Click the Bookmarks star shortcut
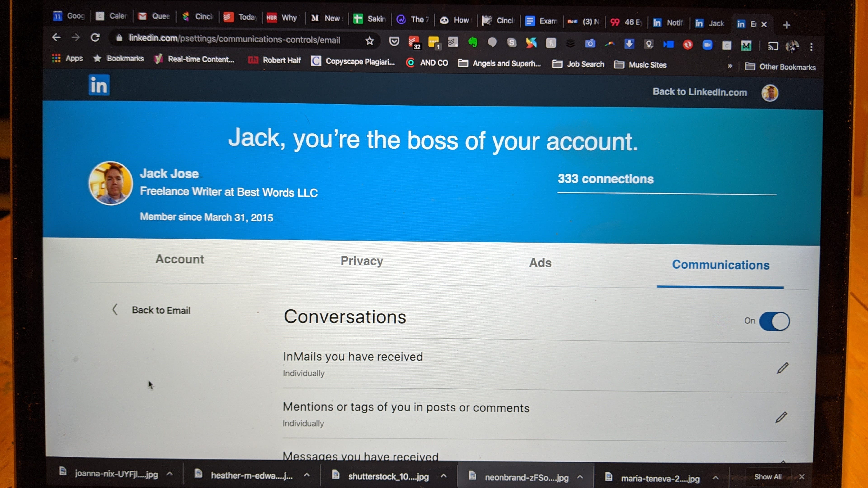 click(119, 58)
